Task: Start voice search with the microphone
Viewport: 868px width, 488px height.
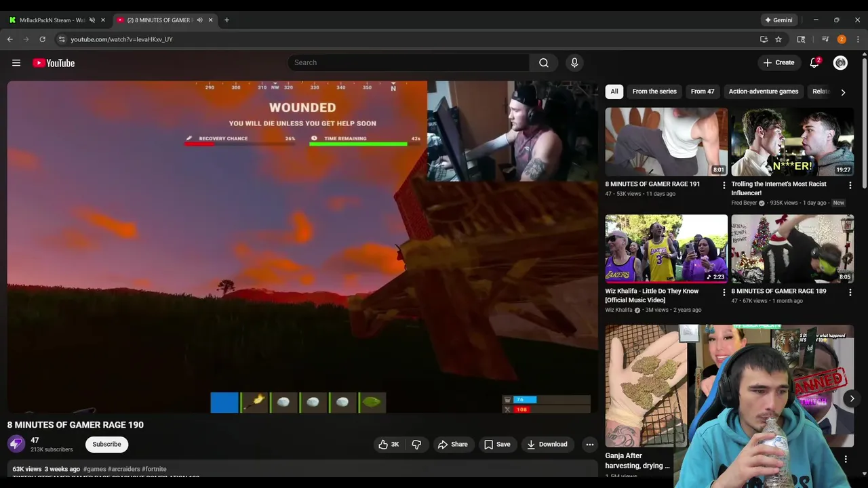Action: (574, 62)
